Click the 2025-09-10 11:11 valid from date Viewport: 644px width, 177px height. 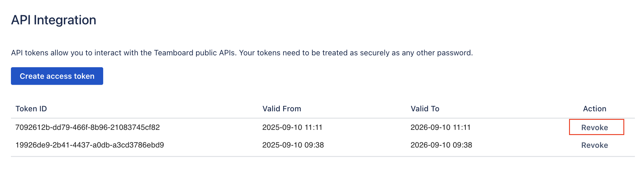[x=292, y=127]
